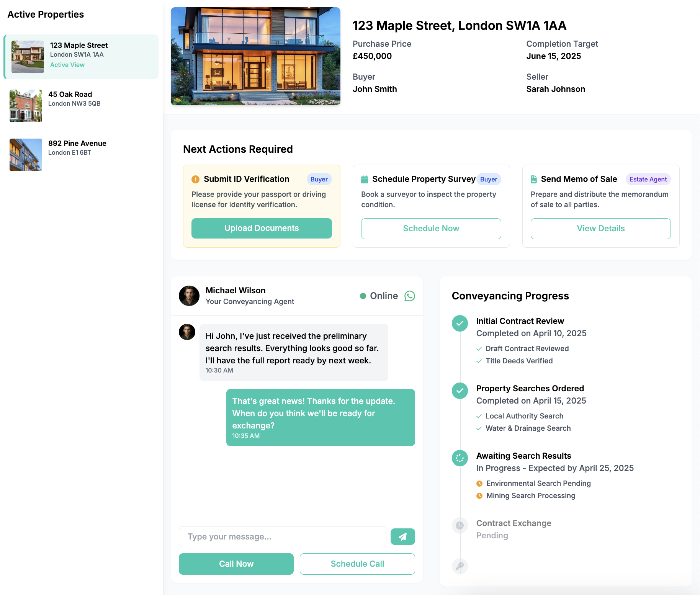Viewport: 700px width, 595px height.
Task: Click the calendar icon on Schedule Property Survey
Action: pos(364,179)
